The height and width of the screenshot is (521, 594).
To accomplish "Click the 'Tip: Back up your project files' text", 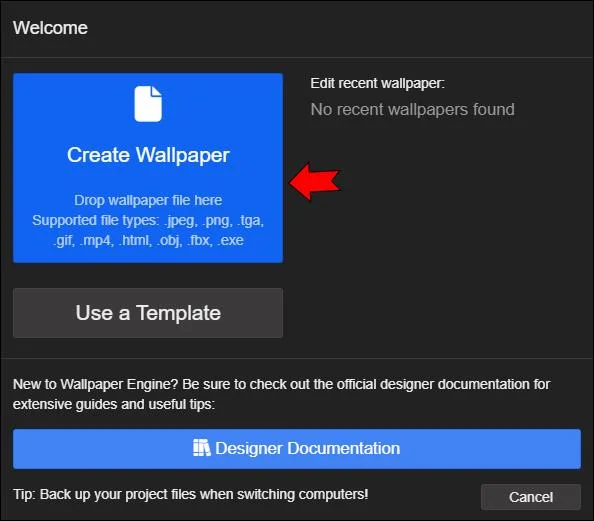I will pos(191,494).
